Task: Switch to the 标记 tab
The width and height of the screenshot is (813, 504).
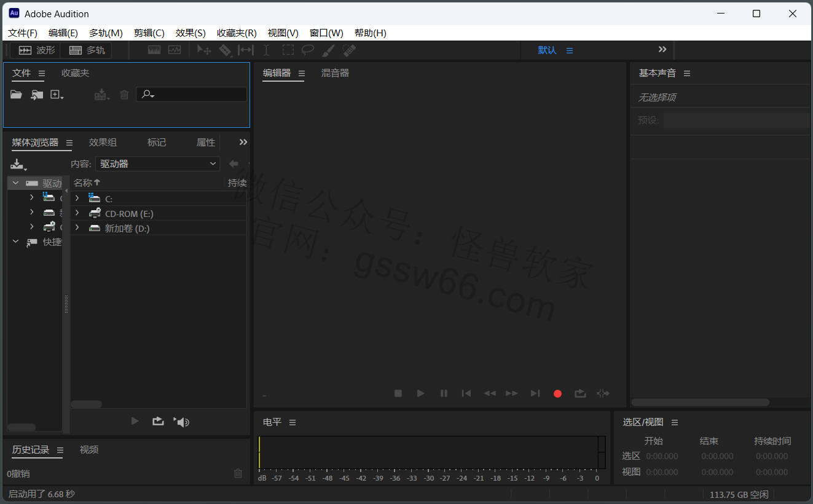Action: [x=157, y=142]
